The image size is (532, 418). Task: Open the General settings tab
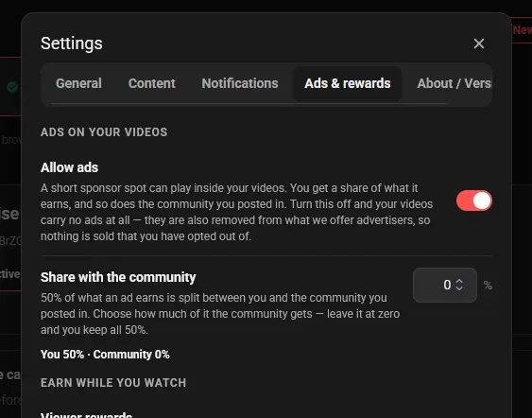pos(78,83)
